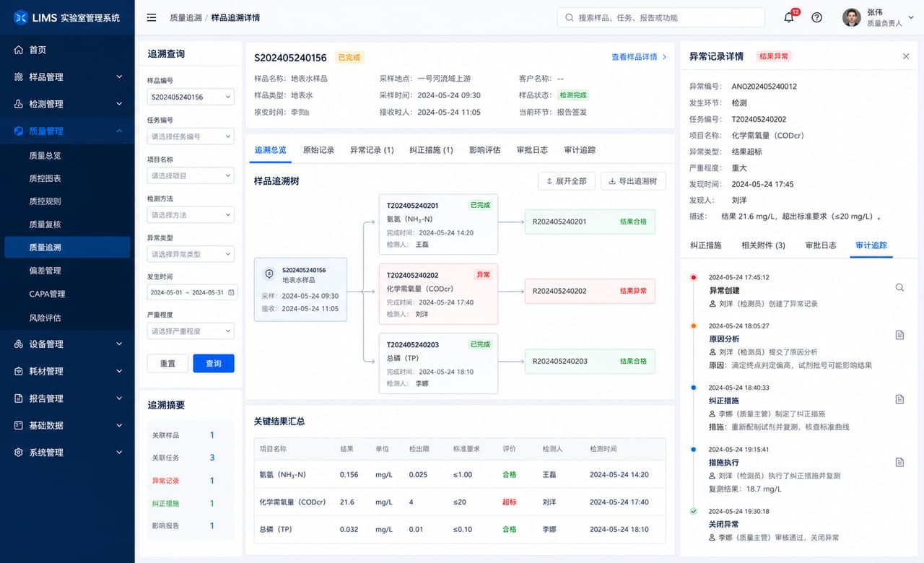Switch to the 原始记录 tab
This screenshot has width=924, height=563.
tap(318, 150)
